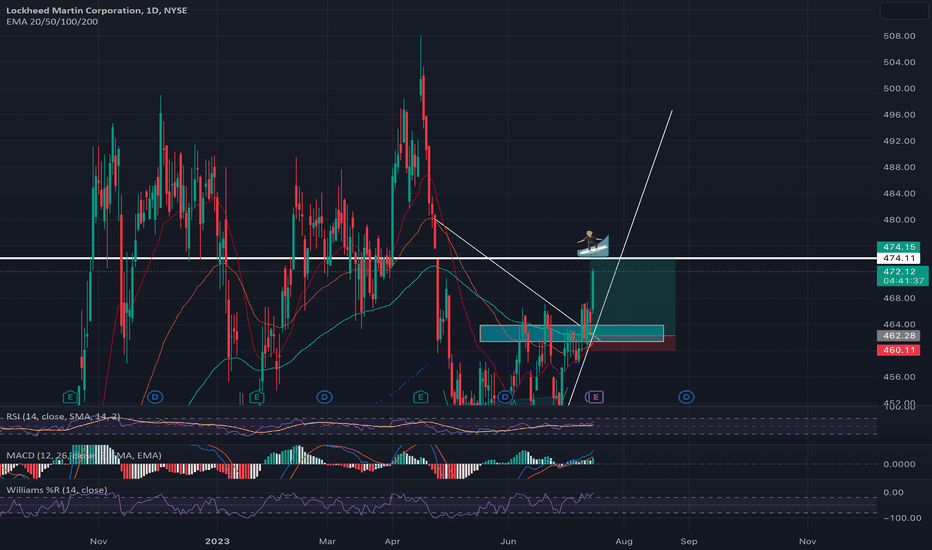Select the current price 472.12 countdown label
Image resolution: width=932 pixels, height=550 pixels.
902,276
